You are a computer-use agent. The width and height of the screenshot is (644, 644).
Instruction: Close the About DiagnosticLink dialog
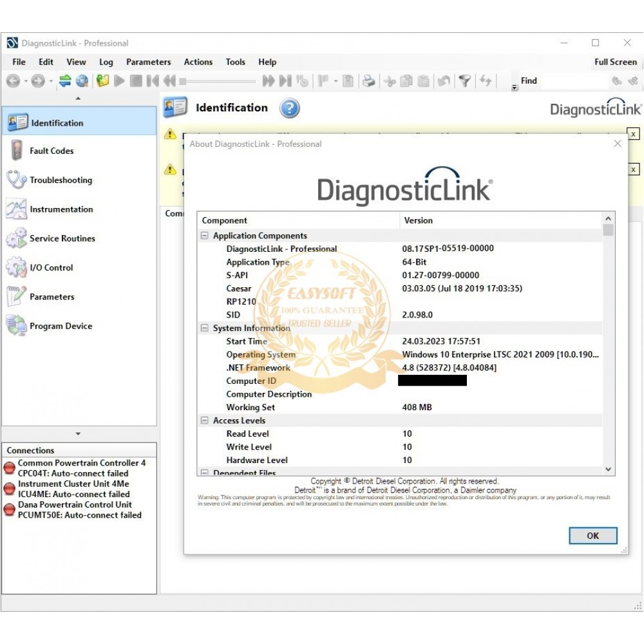pyautogui.click(x=618, y=144)
